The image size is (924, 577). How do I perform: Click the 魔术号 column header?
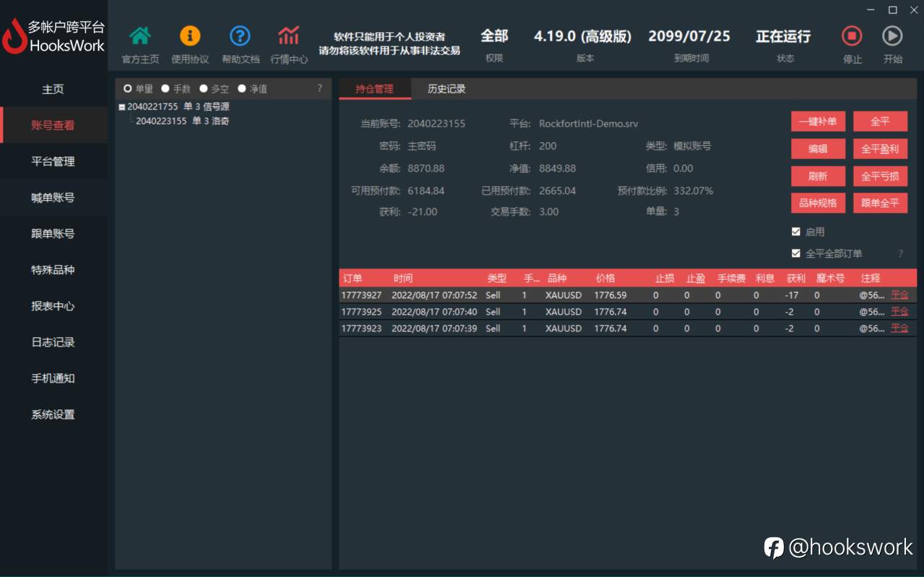tap(830, 278)
